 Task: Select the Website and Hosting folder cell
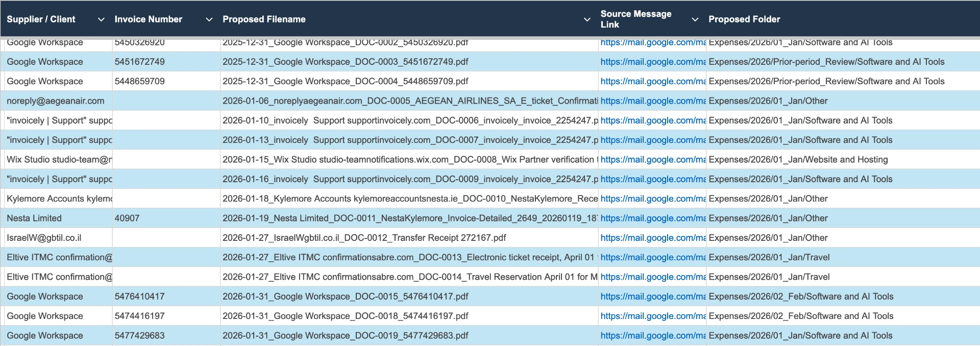(x=843, y=160)
